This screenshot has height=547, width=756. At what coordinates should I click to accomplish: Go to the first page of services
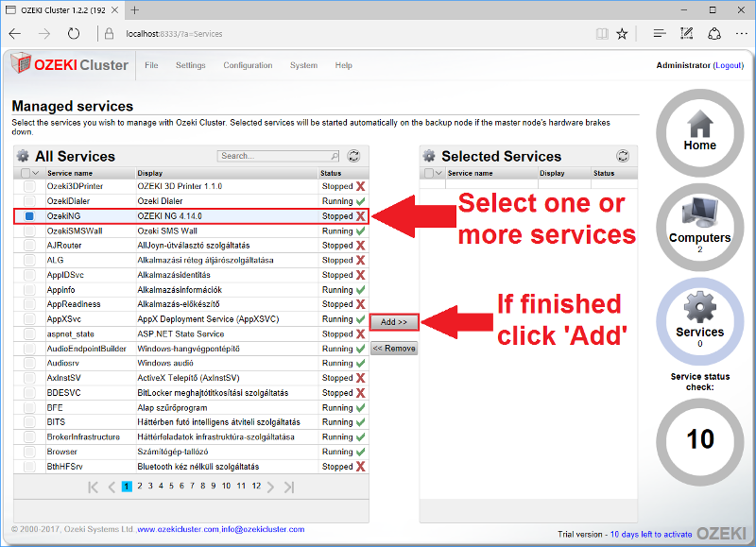pos(93,487)
